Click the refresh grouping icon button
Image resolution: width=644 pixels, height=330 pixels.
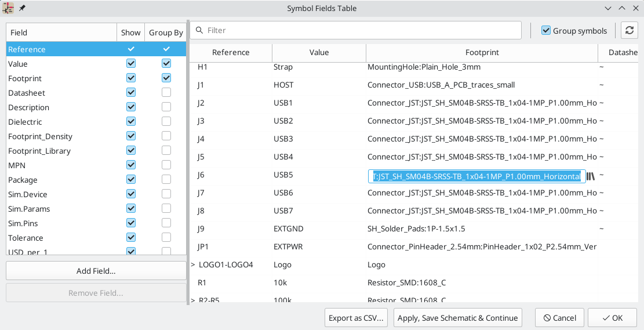tap(629, 30)
